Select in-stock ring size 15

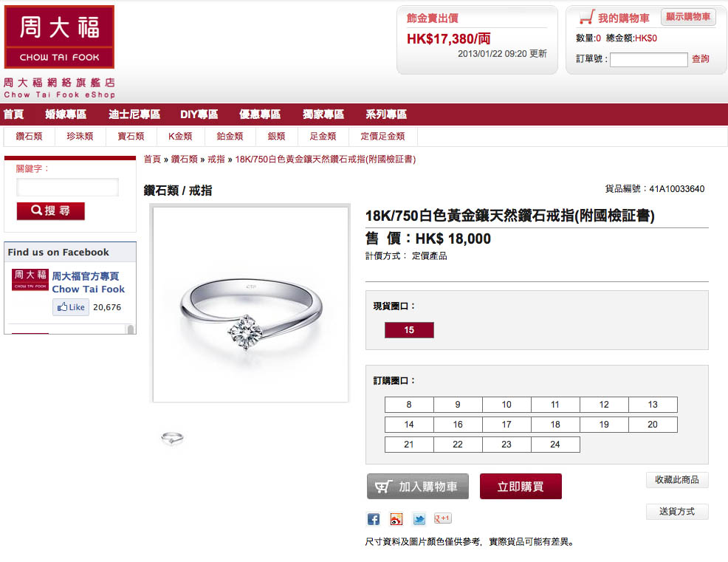click(409, 330)
